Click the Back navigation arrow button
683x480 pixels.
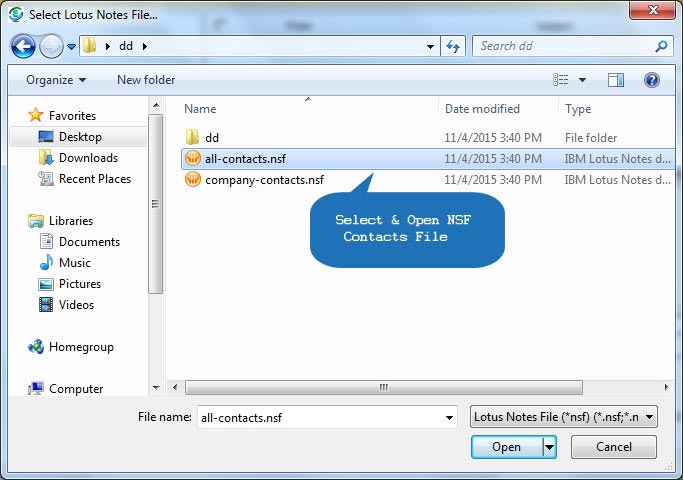[24, 46]
